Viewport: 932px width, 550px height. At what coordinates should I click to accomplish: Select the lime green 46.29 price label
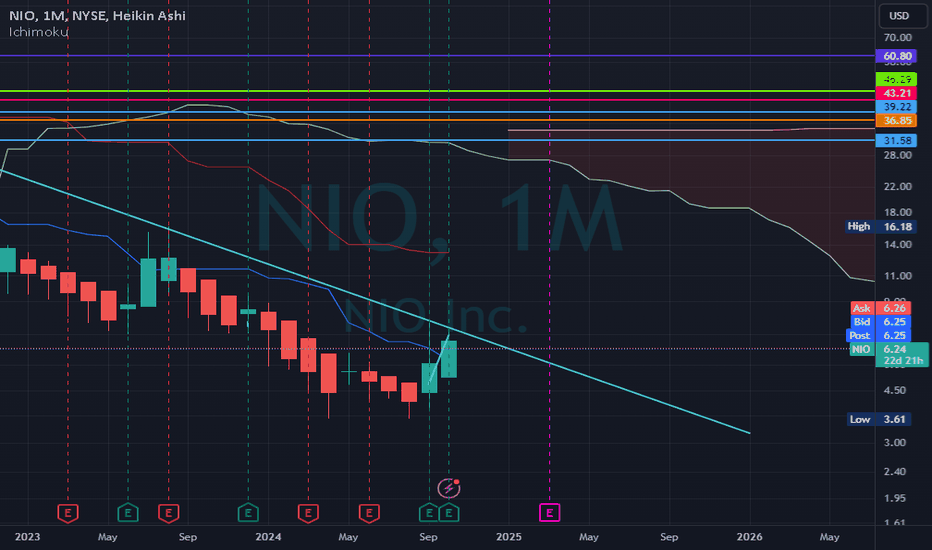pyautogui.click(x=896, y=79)
